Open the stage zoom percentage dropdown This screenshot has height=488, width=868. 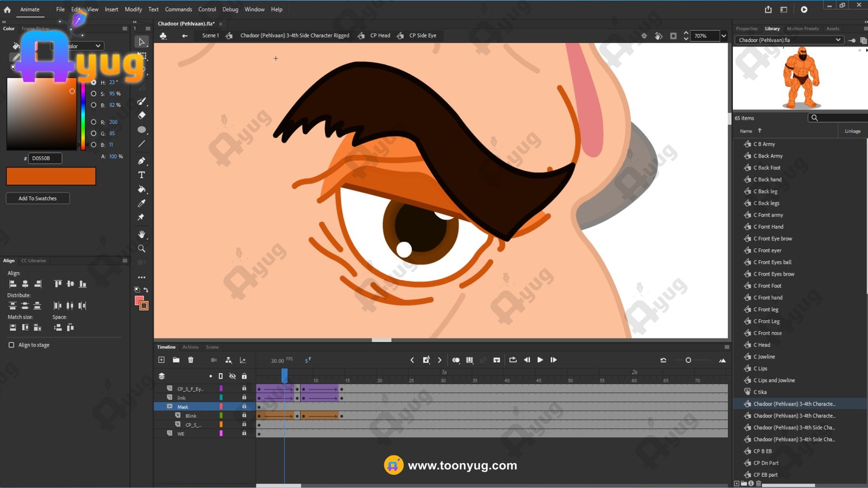(x=723, y=36)
